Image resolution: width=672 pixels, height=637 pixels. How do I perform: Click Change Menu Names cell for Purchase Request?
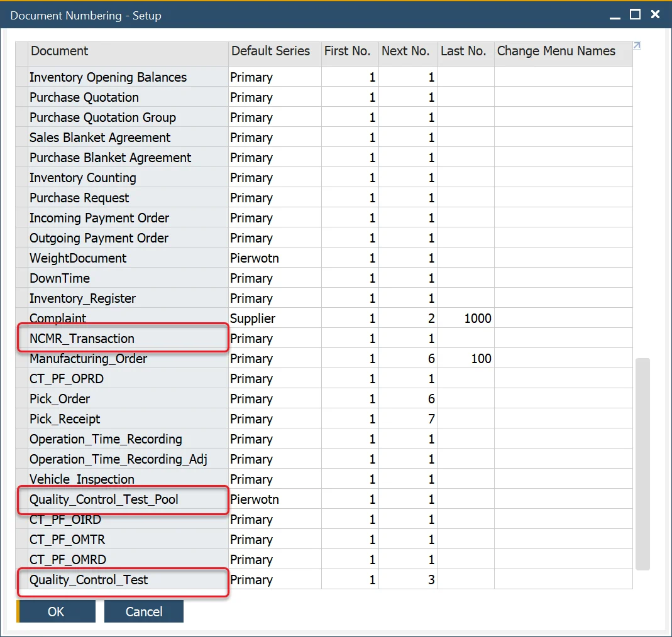[563, 198]
